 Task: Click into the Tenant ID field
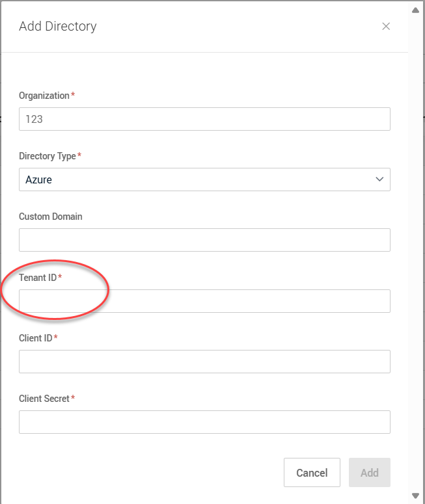(x=204, y=301)
